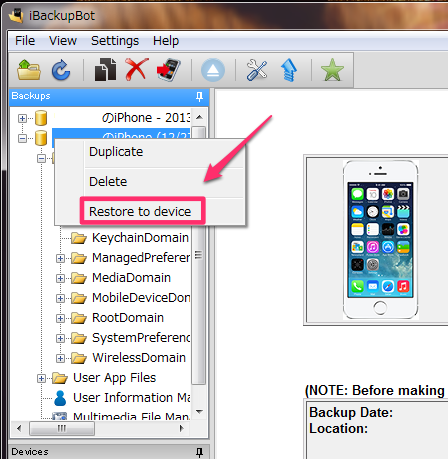
Task: Expand the SystemPreferences folder node
Action: coord(60,338)
